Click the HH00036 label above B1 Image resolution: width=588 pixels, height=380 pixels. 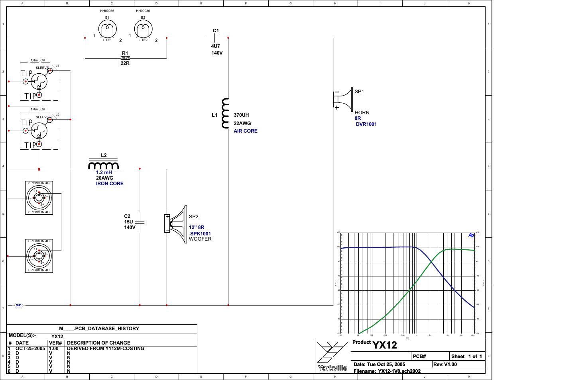click(107, 11)
